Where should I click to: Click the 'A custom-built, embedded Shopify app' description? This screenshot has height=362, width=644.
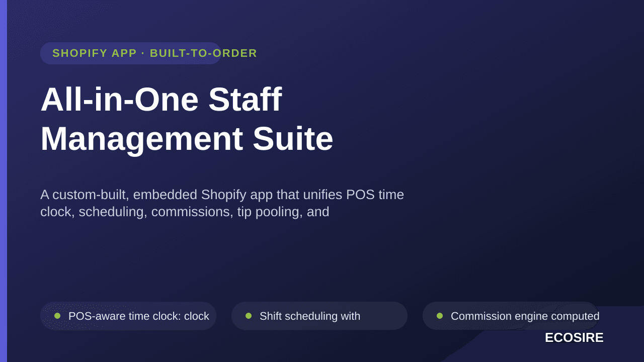(222, 203)
